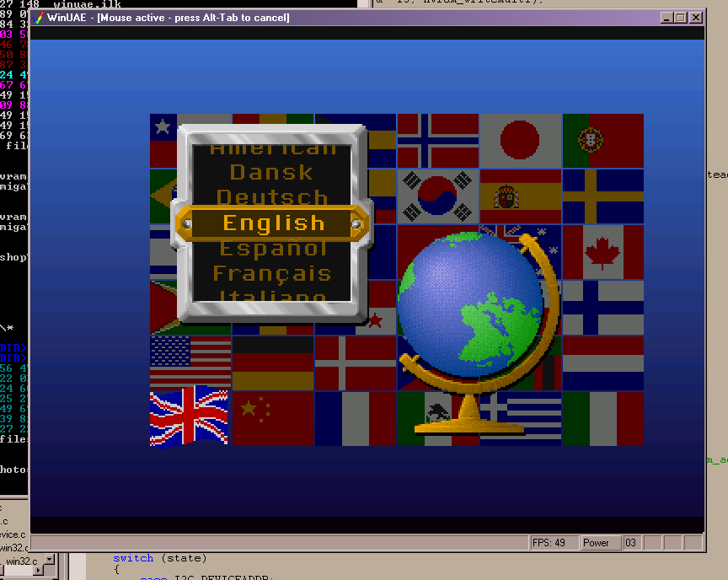Pick the Italian flag
The height and width of the screenshot is (580, 728).
pyautogui.click(x=603, y=418)
